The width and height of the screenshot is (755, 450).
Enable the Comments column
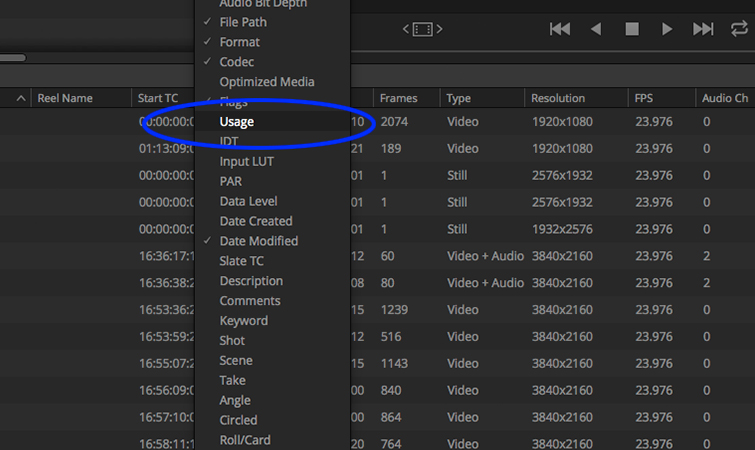pyautogui.click(x=272, y=301)
